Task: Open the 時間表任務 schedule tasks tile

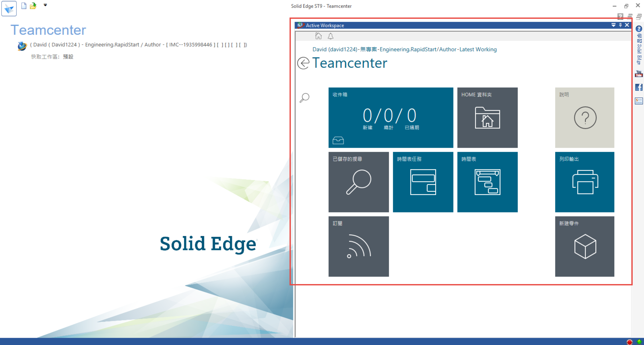Action: click(423, 182)
